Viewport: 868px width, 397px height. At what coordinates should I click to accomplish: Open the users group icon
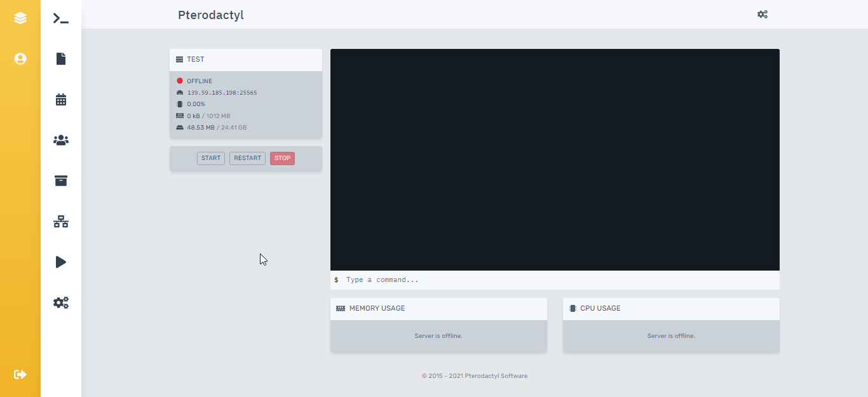[x=61, y=140]
